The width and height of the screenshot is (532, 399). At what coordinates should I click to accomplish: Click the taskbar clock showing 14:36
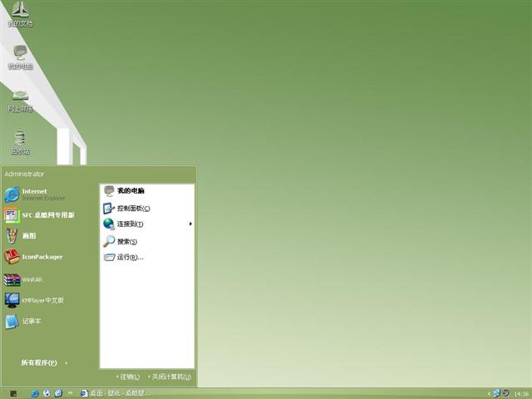(521, 394)
